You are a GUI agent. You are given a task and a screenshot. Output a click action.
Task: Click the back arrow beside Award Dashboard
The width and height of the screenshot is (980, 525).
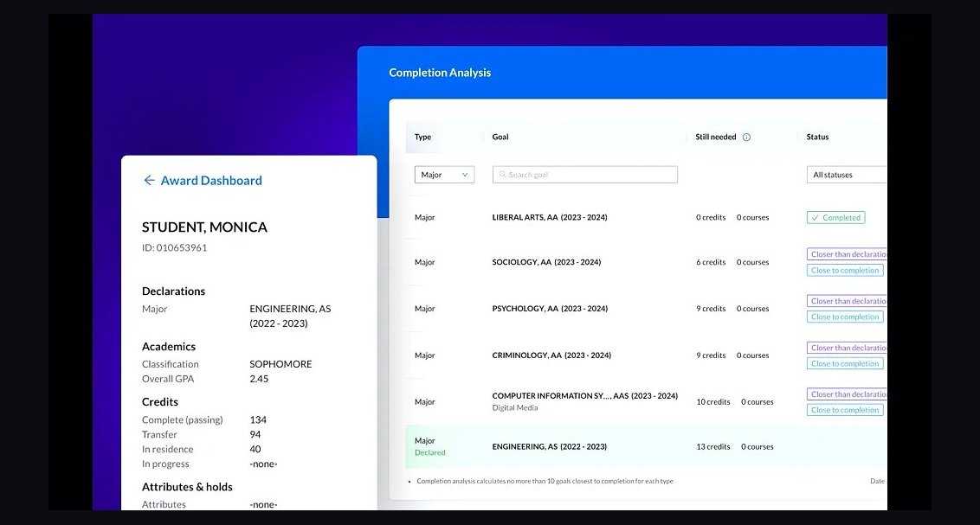[149, 181]
